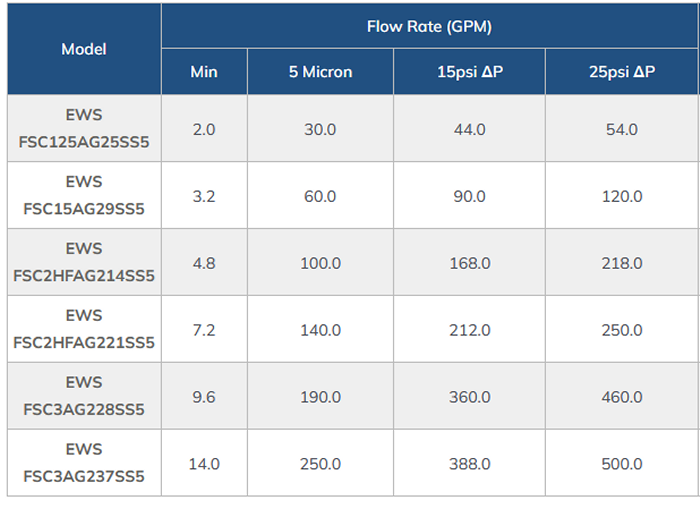Click the 44.0 value under 15psi ΔP
700x509 pixels.
pyautogui.click(x=468, y=129)
